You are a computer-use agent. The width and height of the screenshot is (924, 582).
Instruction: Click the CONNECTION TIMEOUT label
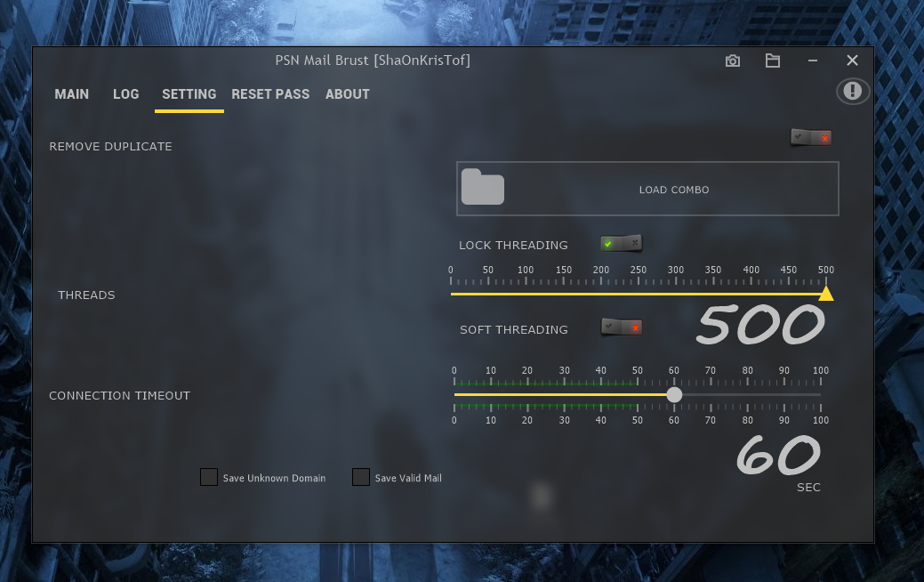pos(120,396)
